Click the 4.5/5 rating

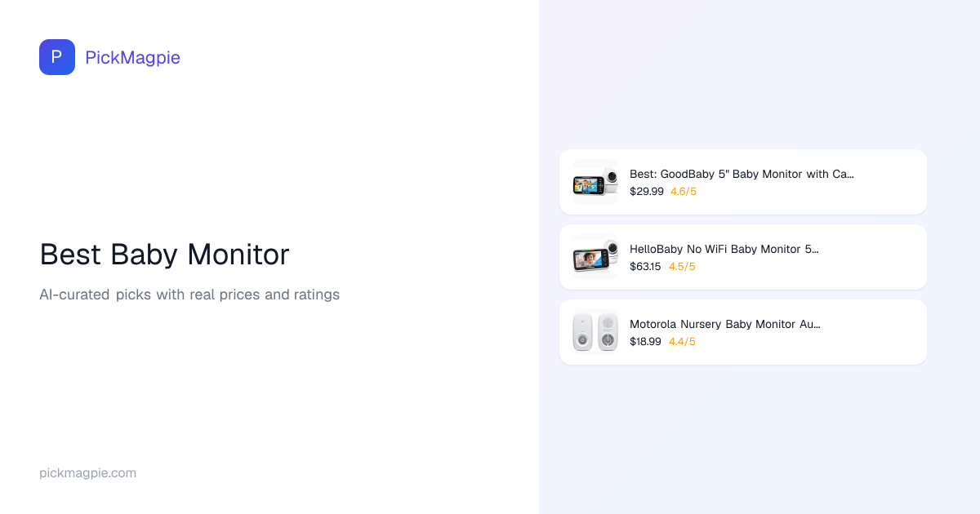pyautogui.click(x=682, y=267)
